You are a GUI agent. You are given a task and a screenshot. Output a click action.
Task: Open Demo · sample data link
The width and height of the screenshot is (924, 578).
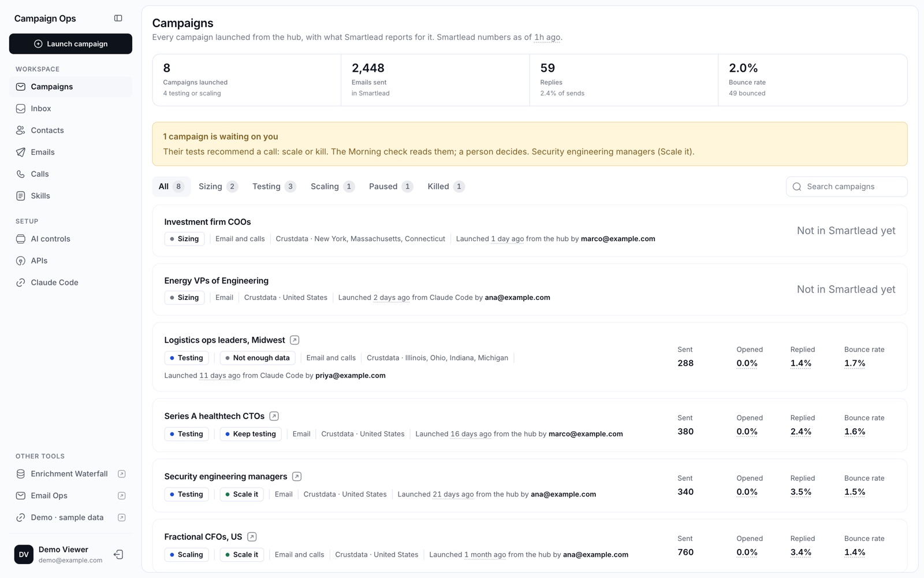pos(70,517)
